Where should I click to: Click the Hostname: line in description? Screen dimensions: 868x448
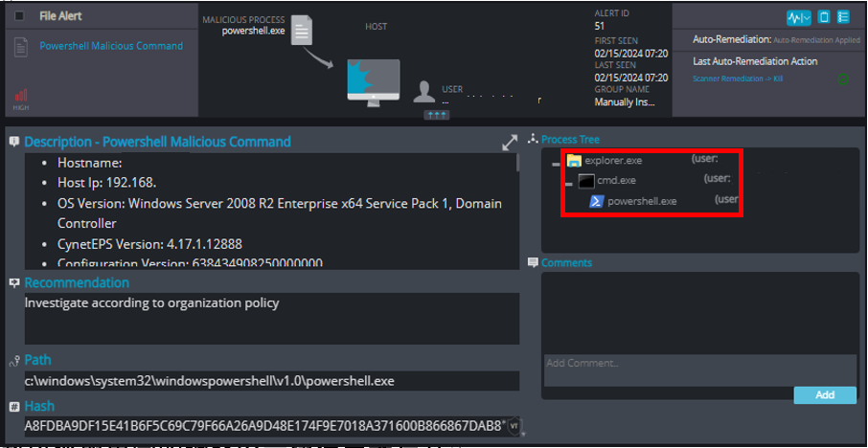click(90, 163)
